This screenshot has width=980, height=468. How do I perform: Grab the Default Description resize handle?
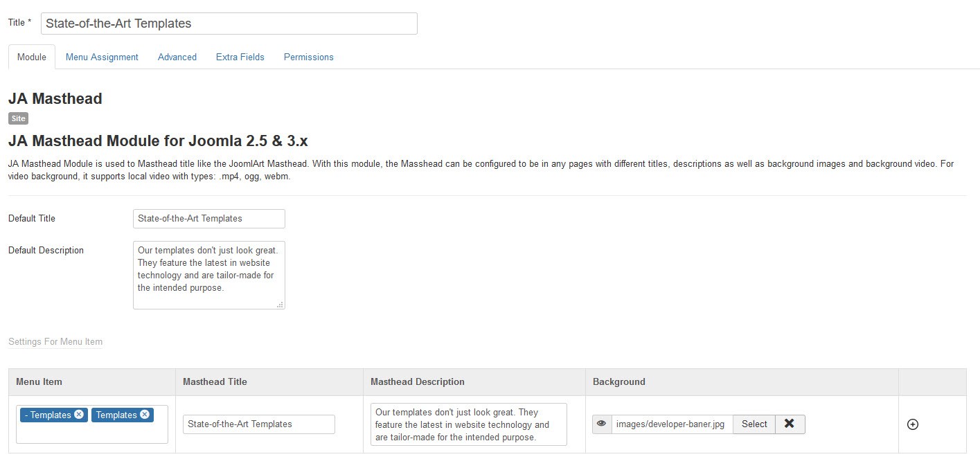click(280, 305)
